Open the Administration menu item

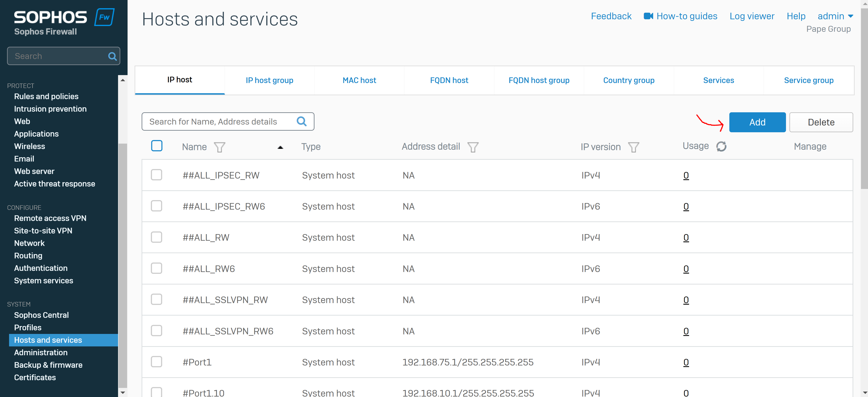(x=41, y=353)
